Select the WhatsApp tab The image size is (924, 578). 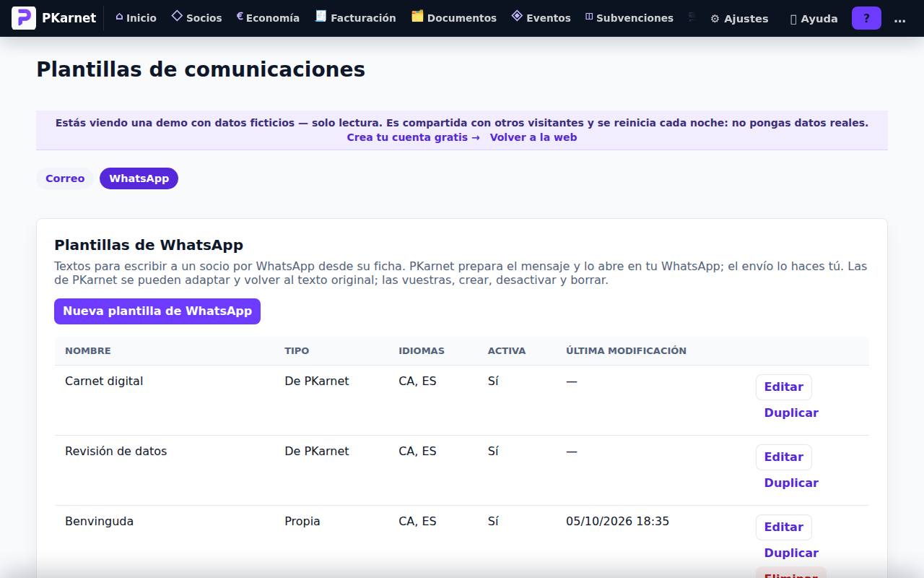(x=139, y=178)
